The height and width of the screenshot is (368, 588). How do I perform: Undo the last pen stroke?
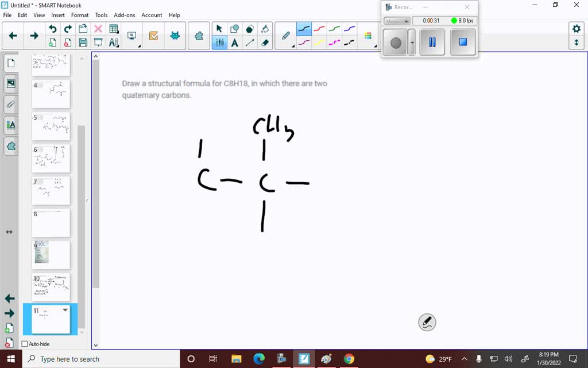tap(52, 28)
